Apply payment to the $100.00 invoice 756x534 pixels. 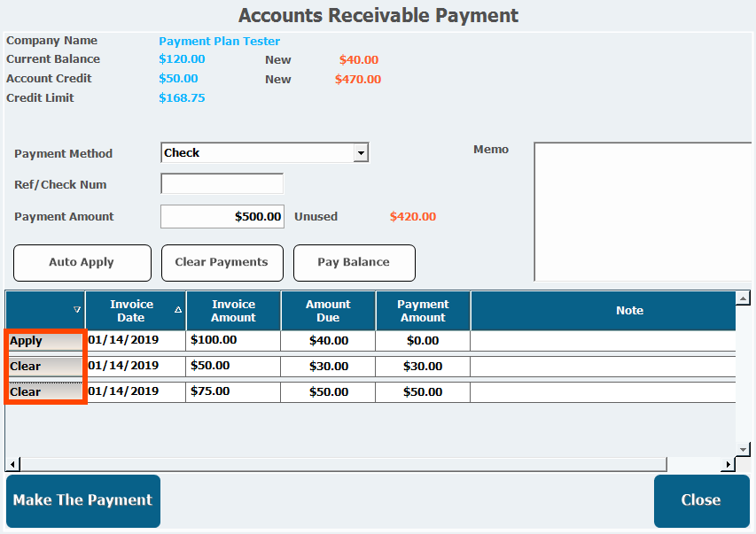tap(45, 341)
